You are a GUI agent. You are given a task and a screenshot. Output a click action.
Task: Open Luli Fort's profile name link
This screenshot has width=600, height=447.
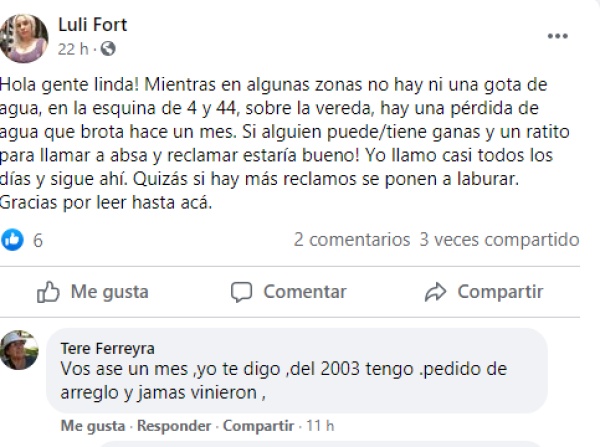click(93, 25)
